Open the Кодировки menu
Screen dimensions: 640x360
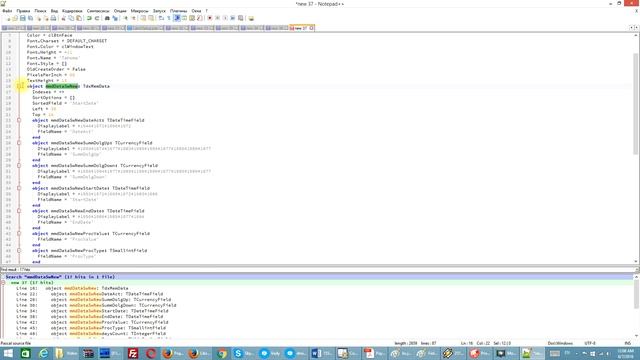(72, 11)
